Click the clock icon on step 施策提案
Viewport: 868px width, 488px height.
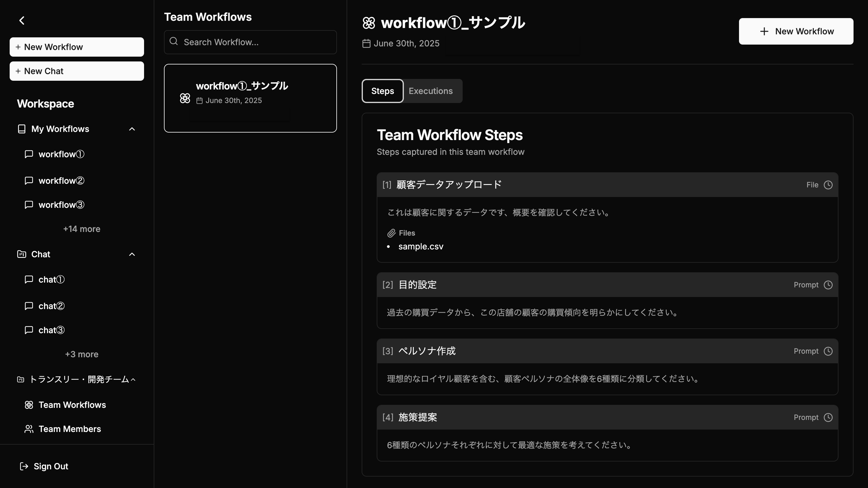(x=828, y=418)
